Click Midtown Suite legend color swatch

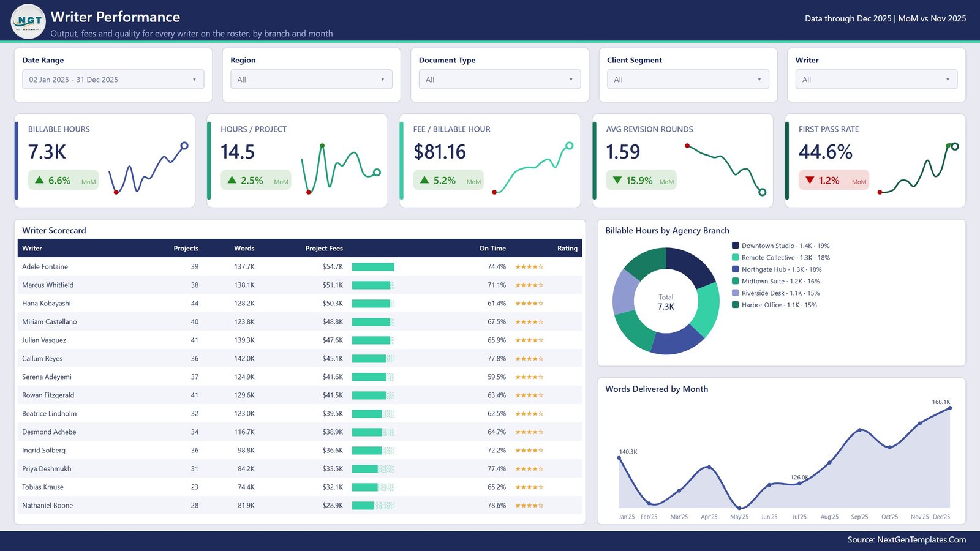pos(735,281)
